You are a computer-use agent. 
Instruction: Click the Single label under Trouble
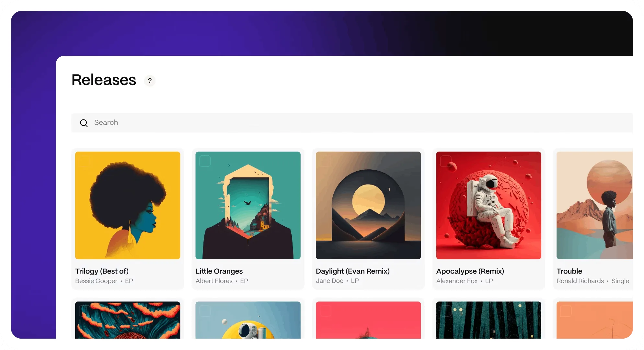click(620, 281)
